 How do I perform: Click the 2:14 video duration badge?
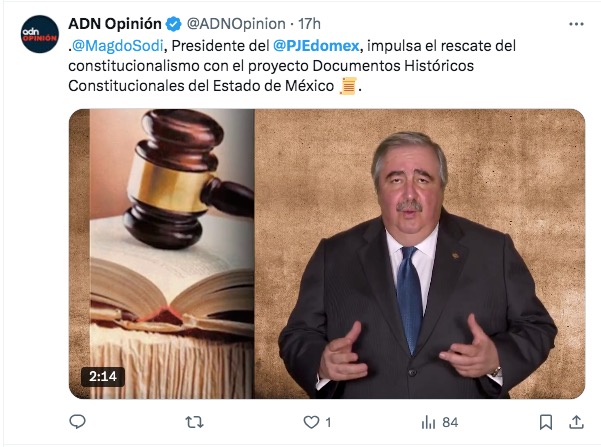pos(103,376)
